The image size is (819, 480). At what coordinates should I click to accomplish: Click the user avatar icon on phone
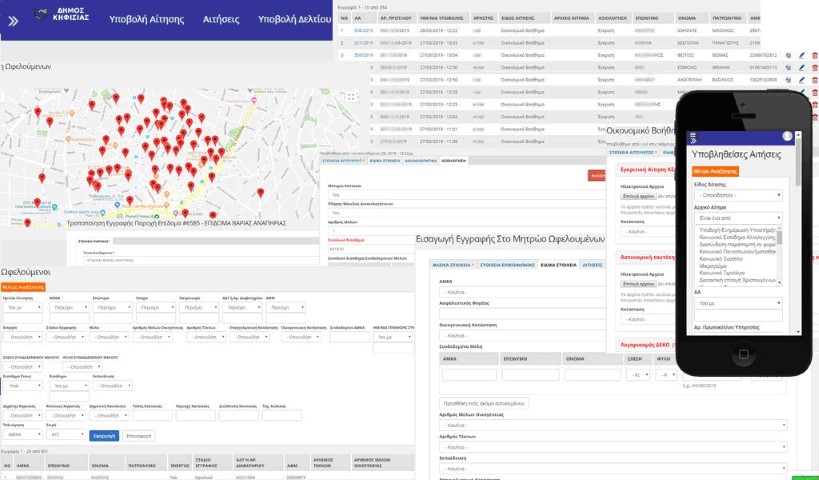787,136
